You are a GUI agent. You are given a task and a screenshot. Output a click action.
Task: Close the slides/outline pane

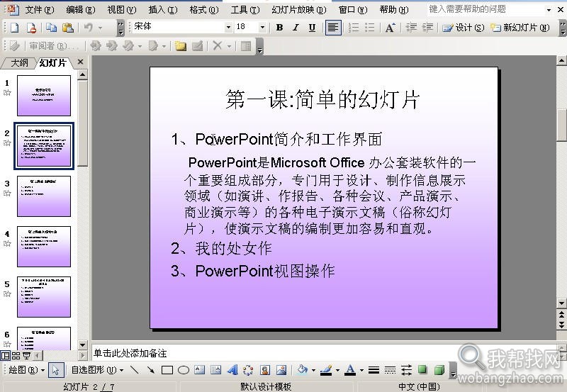81,62
